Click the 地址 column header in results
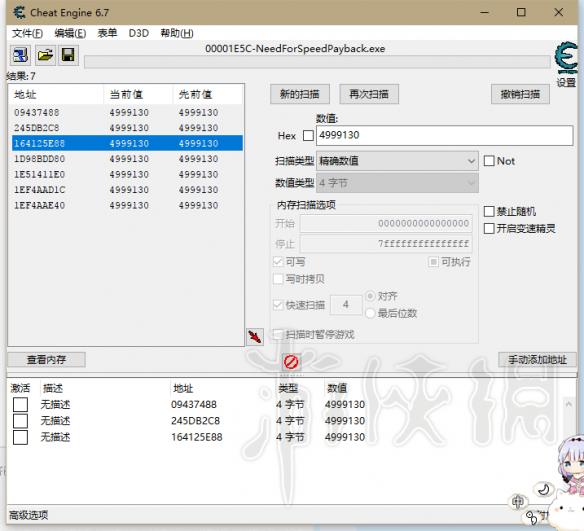Screen dimensions: 584x531 (x=56, y=95)
